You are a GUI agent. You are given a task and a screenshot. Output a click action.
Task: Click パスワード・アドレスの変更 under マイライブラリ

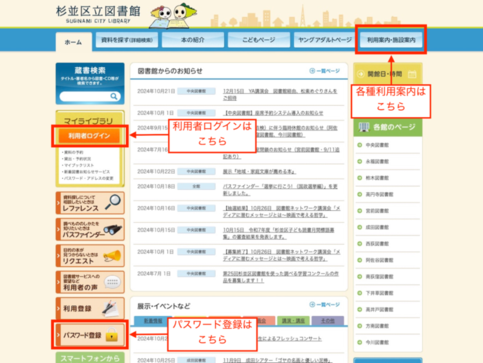(88, 178)
